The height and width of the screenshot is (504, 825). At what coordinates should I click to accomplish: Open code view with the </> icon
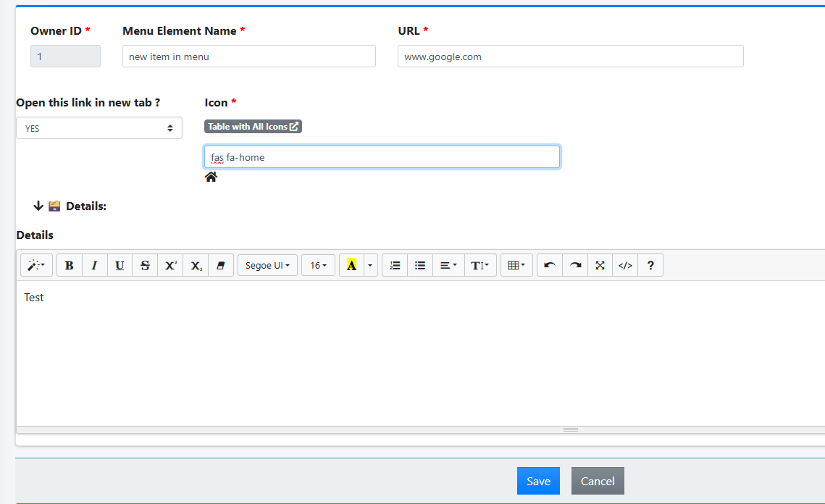click(x=625, y=266)
